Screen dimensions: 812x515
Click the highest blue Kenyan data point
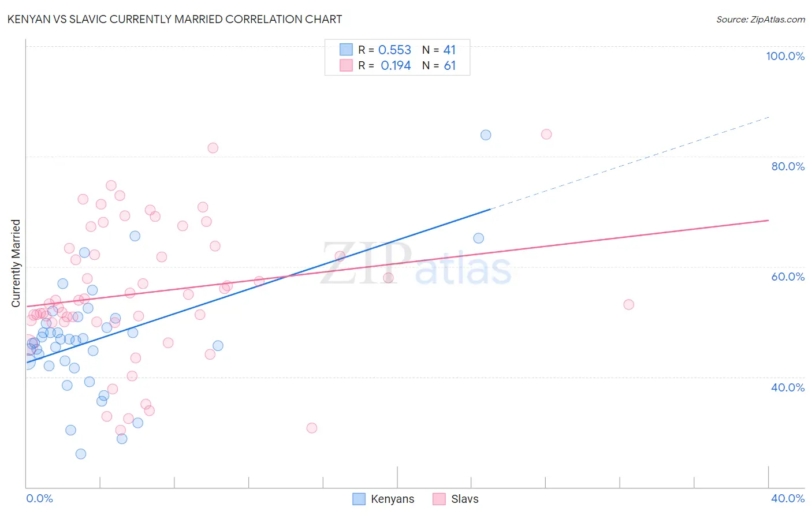(486, 135)
